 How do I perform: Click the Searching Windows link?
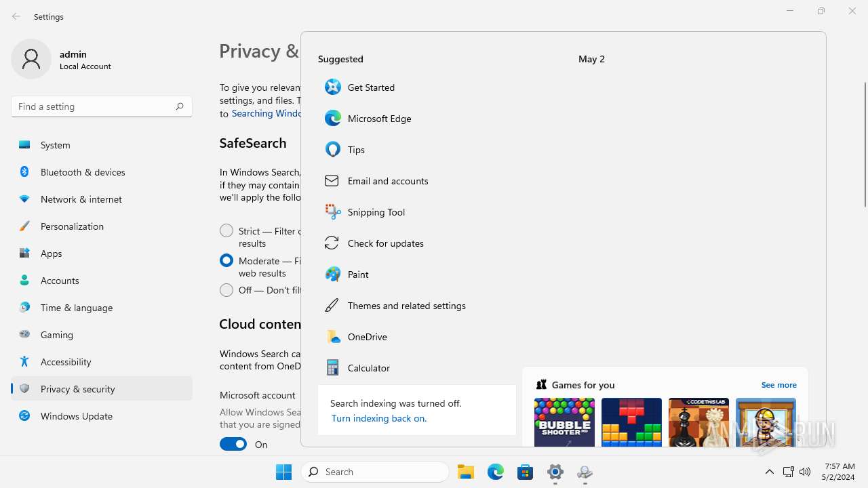(x=266, y=113)
